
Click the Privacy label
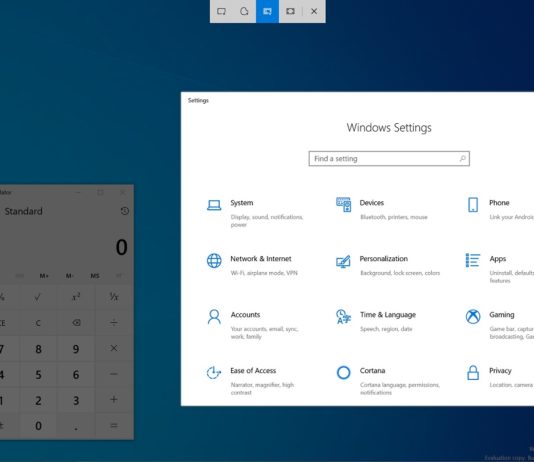click(x=500, y=370)
